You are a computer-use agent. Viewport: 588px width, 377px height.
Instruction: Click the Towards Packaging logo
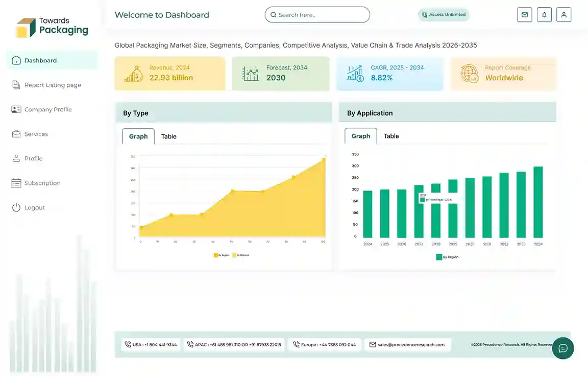[52, 27]
